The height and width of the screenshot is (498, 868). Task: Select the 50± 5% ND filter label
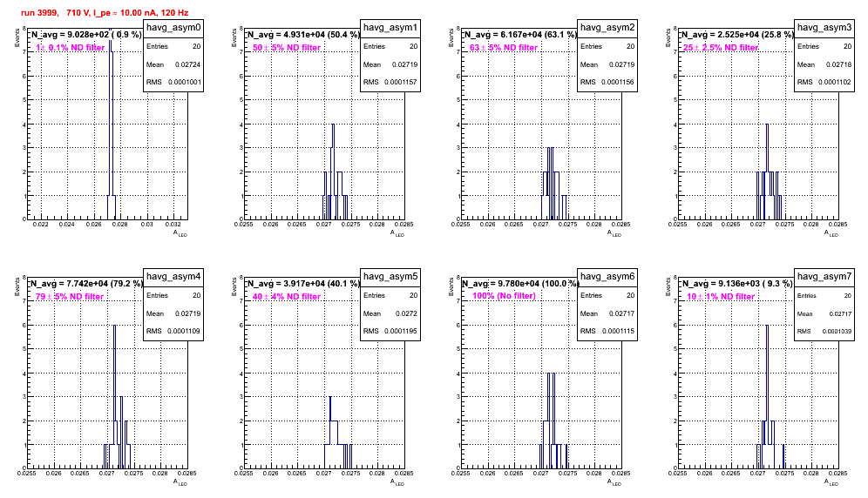tap(287, 48)
